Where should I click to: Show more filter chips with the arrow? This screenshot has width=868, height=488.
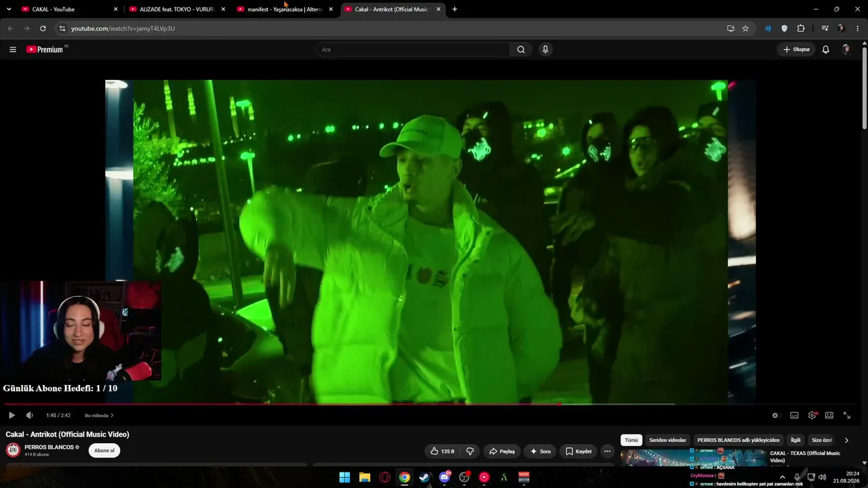(846, 441)
